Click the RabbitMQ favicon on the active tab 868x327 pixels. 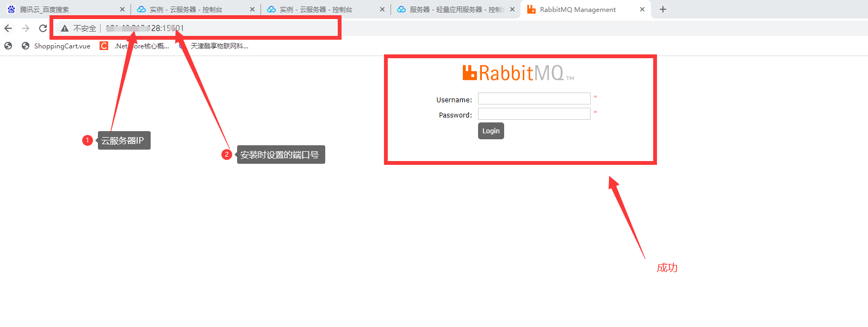[x=531, y=9]
